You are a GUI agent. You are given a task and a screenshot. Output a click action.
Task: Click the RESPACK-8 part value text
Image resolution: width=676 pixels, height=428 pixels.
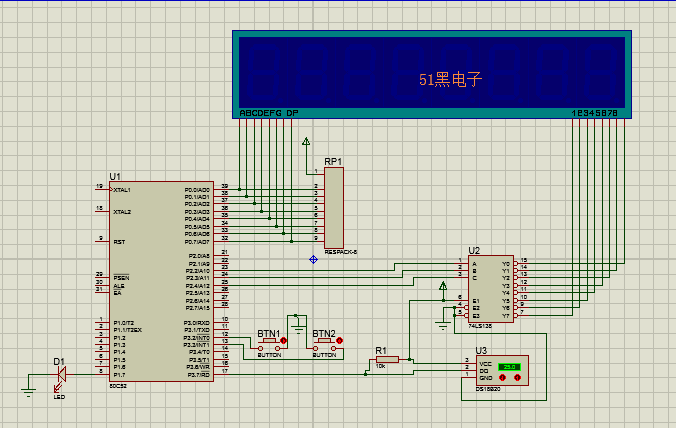click(341, 252)
